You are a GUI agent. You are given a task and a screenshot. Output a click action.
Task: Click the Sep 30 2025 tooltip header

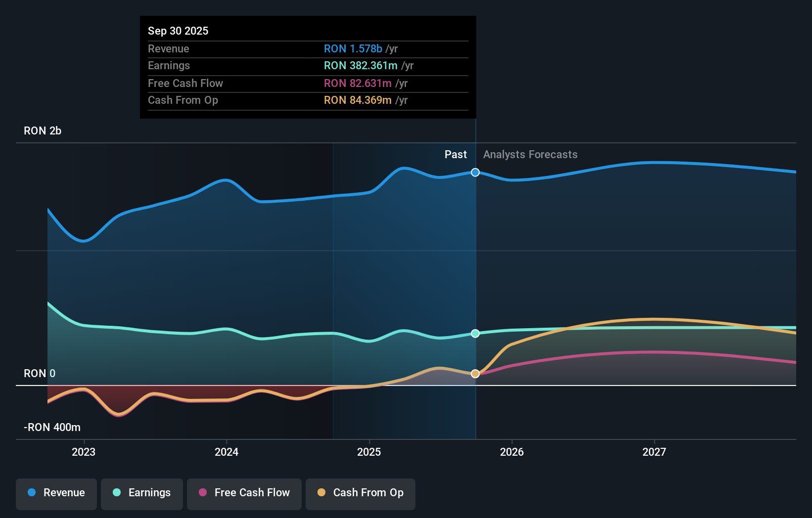[178, 31]
